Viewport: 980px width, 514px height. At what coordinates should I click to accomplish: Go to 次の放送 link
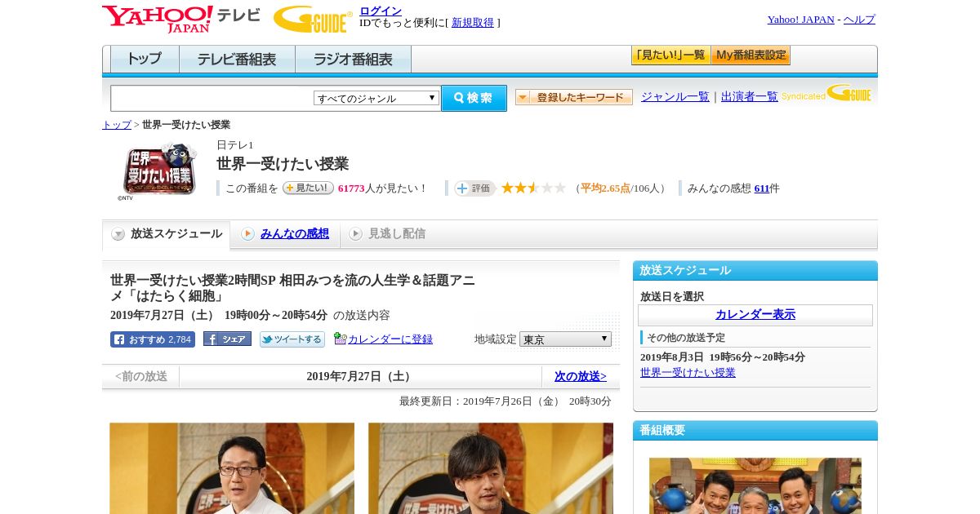(581, 377)
